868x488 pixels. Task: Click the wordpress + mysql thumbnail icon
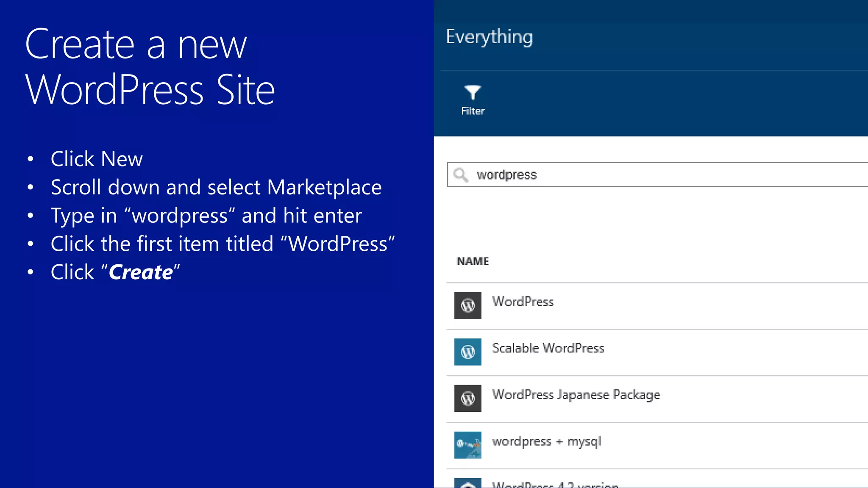click(467, 445)
